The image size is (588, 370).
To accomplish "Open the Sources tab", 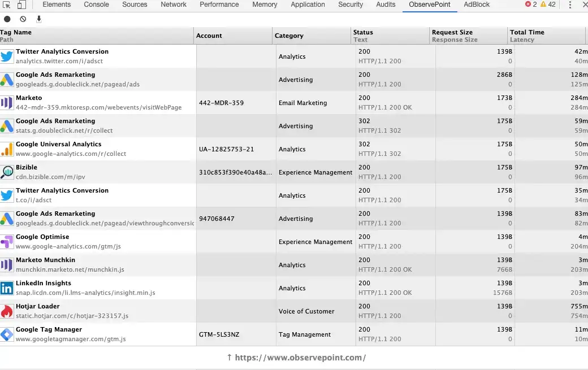I will (135, 5).
